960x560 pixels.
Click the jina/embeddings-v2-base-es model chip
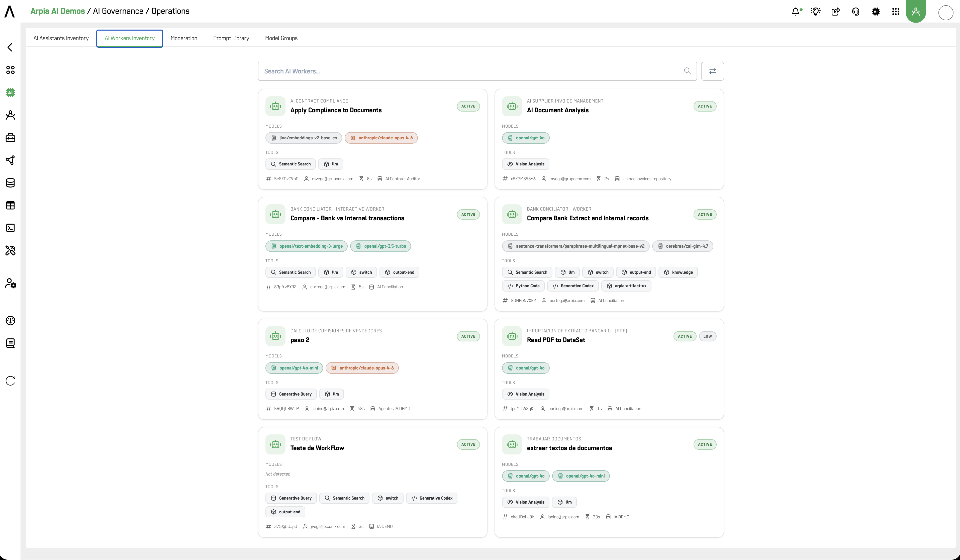click(x=304, y=138)
